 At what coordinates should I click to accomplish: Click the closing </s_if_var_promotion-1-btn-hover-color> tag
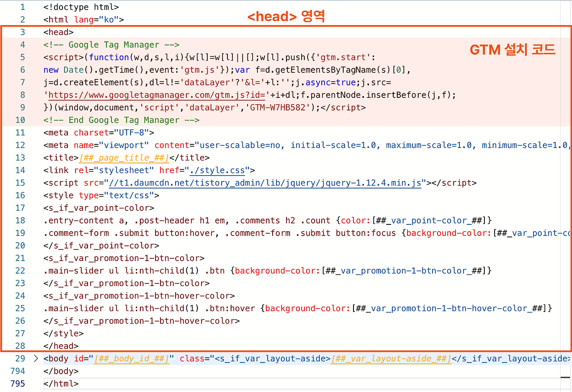pos(142,321)
